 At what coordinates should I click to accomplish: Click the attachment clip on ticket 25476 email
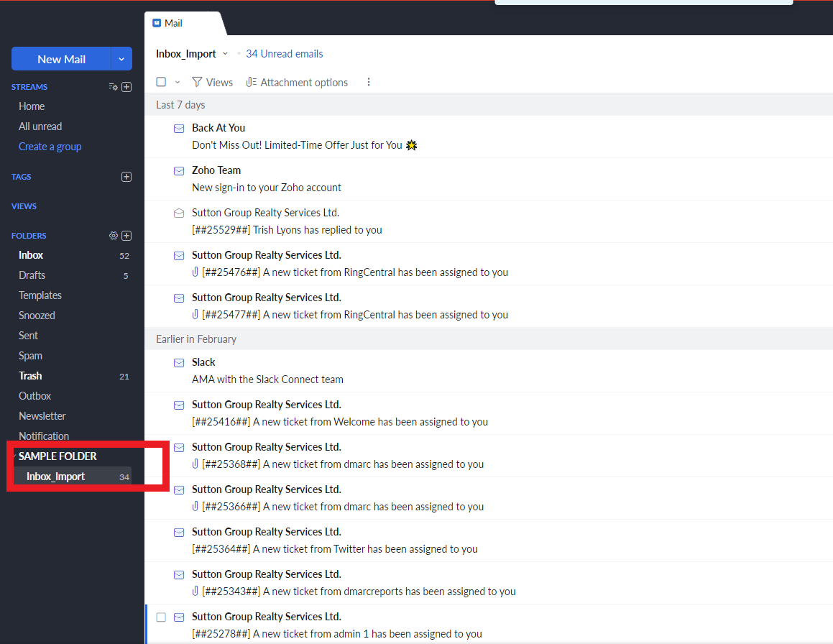click(x=195, y=272)
